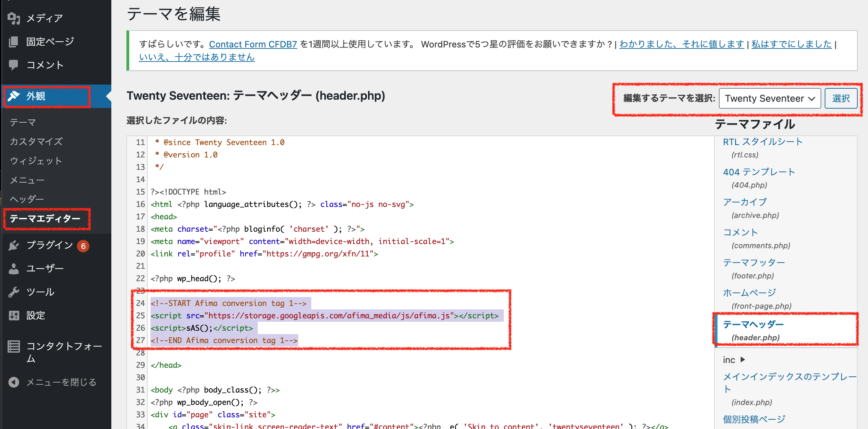
Task: Open コメント (comments.php) theme file
Action: (x=741, y=233)
